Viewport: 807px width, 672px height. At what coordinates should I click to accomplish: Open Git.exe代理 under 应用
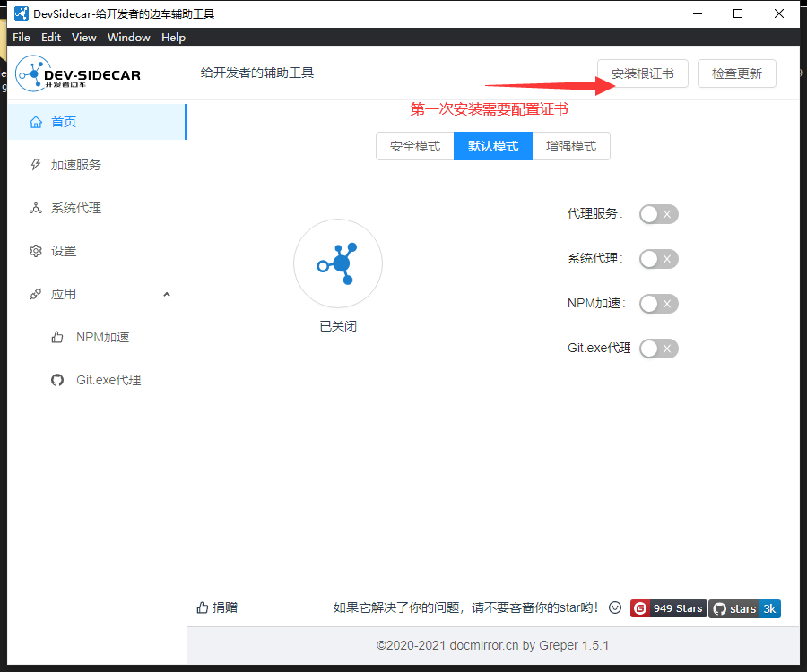pyautogui.click(x=97, y=380)
